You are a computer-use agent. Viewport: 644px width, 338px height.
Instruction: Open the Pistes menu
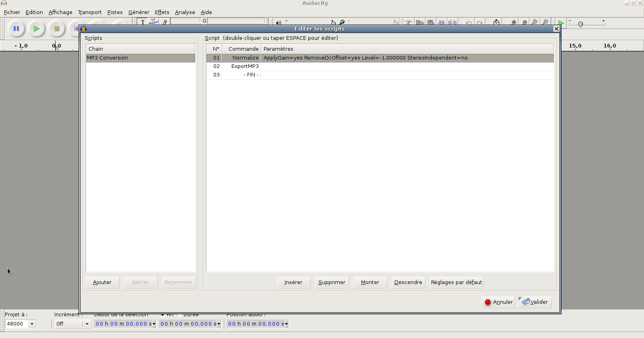(115, 12)
